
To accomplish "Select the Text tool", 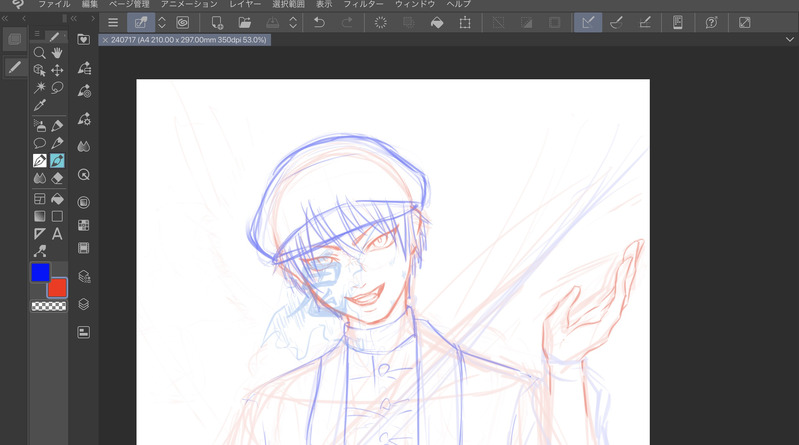I will 57,234.
